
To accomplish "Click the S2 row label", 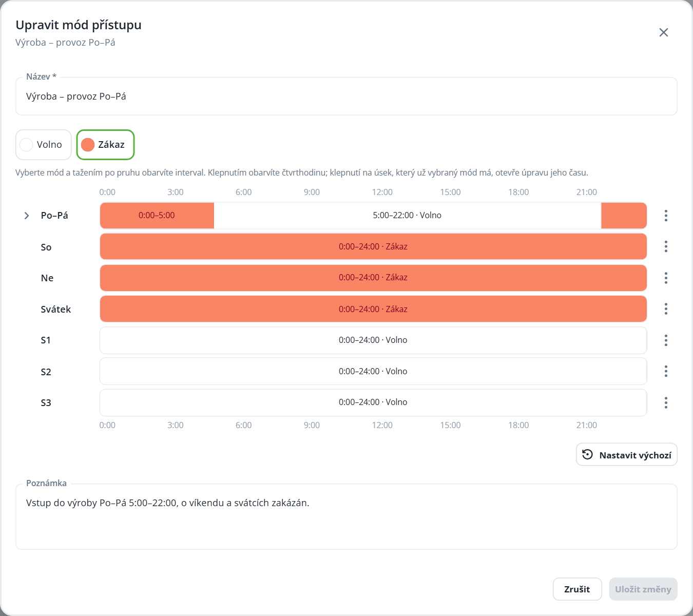I will coord(46,372).
